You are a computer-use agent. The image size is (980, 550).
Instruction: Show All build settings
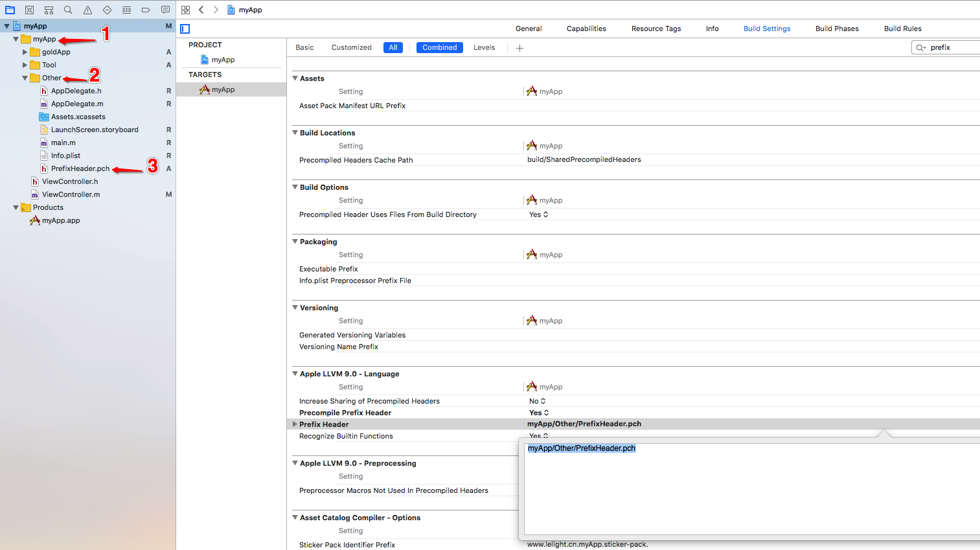393,47
